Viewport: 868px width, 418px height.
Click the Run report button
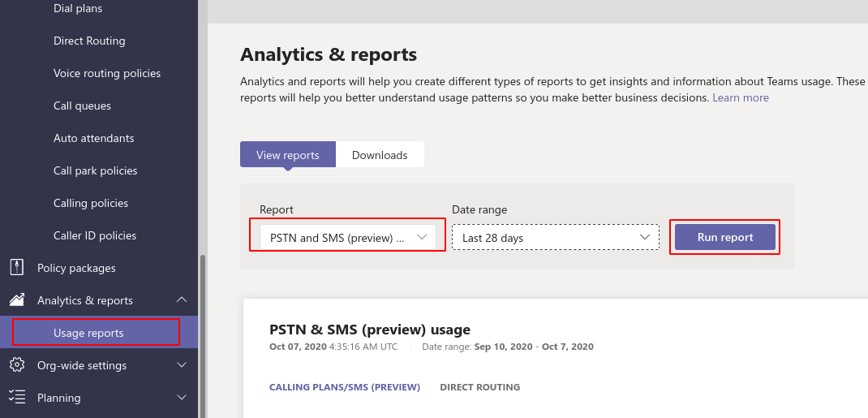pos(725,237)
